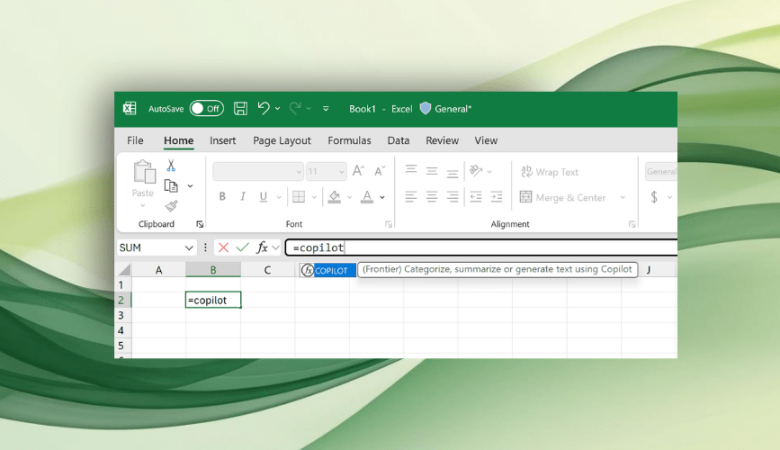Go to the Formulas tab
780x450 pixels.
[x=349, y=141]
